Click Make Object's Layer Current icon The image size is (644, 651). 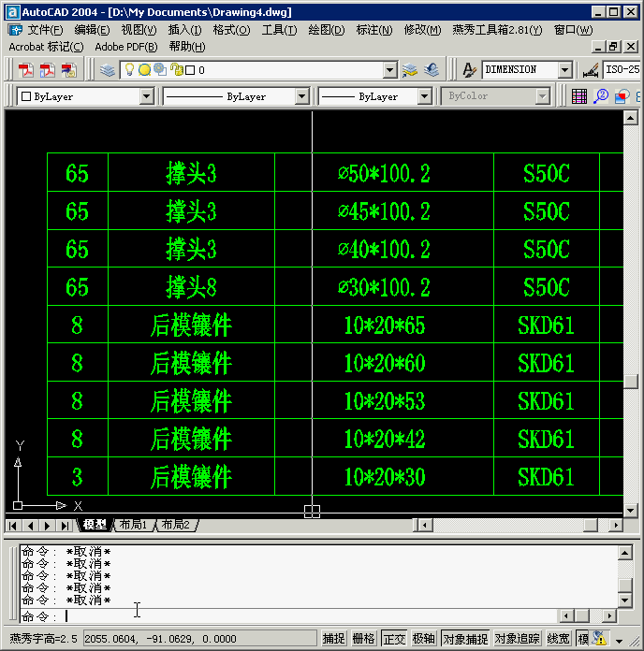[410, 70]
